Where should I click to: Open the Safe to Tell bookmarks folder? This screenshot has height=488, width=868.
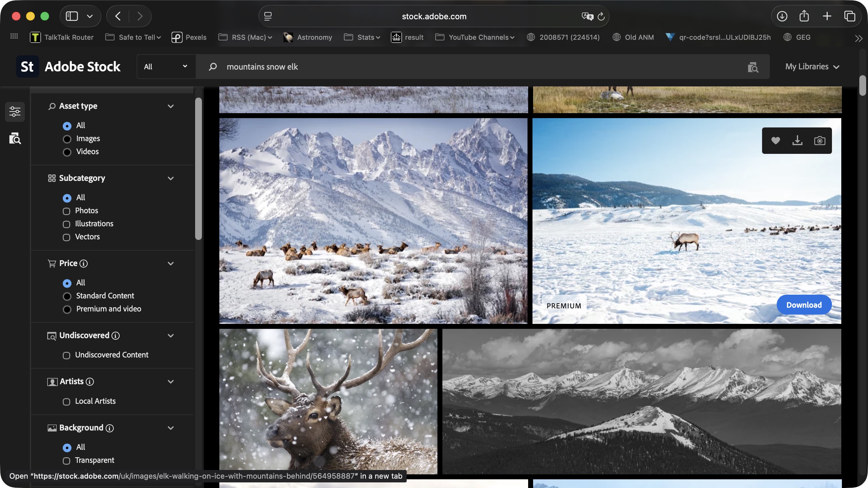[x=133, y=37]
